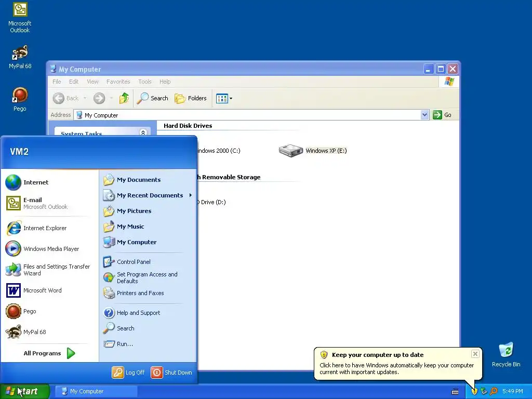Open My Music in Start menu

148,227
